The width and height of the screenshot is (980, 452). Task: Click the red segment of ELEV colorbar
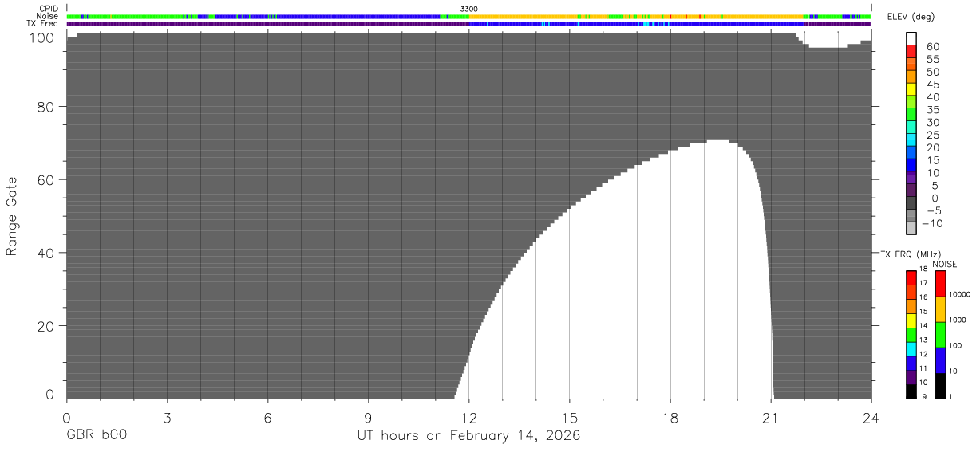(911, 50)
